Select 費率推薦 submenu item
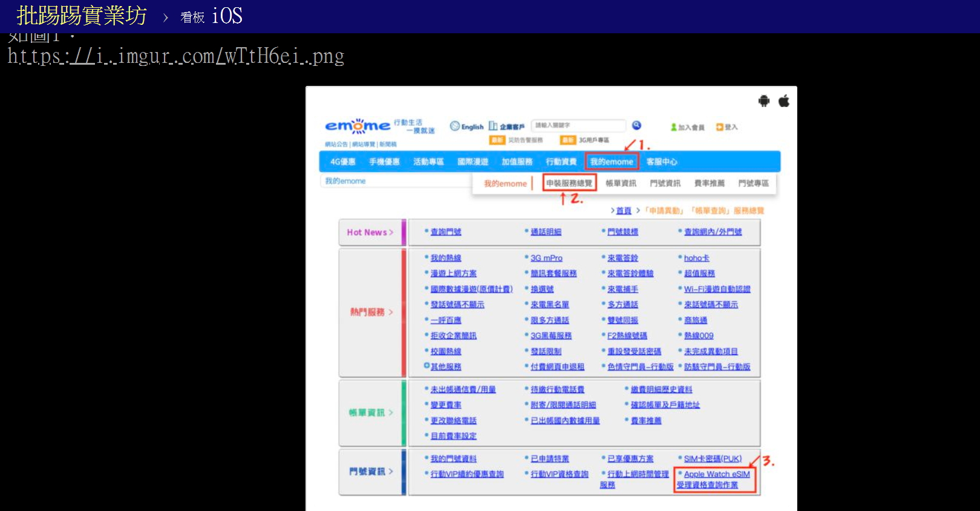 pyautogui.click(x=710, y=183)
